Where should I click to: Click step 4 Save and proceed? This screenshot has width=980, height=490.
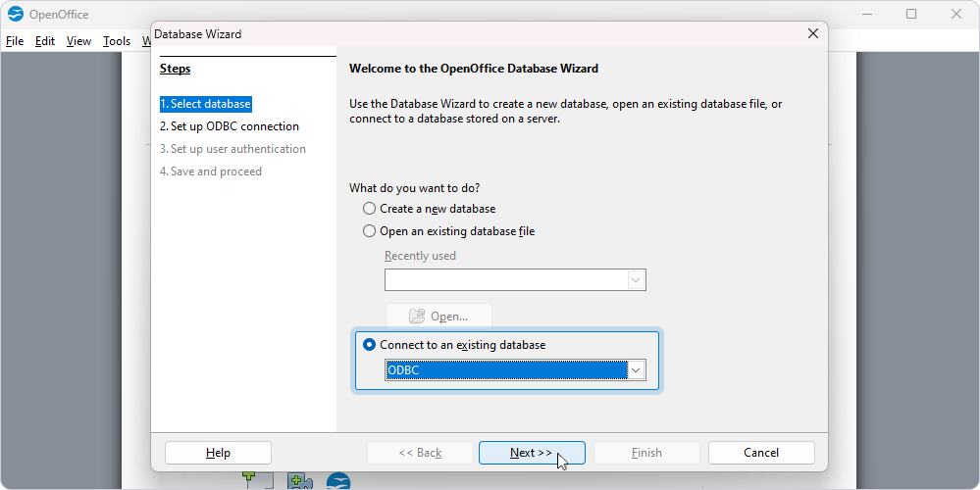[211, 171]
